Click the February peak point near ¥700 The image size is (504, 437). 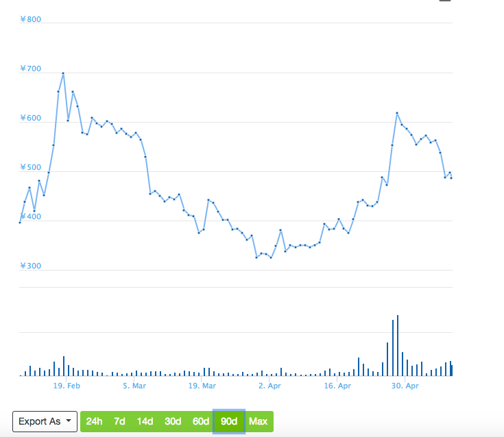point(63,73)
